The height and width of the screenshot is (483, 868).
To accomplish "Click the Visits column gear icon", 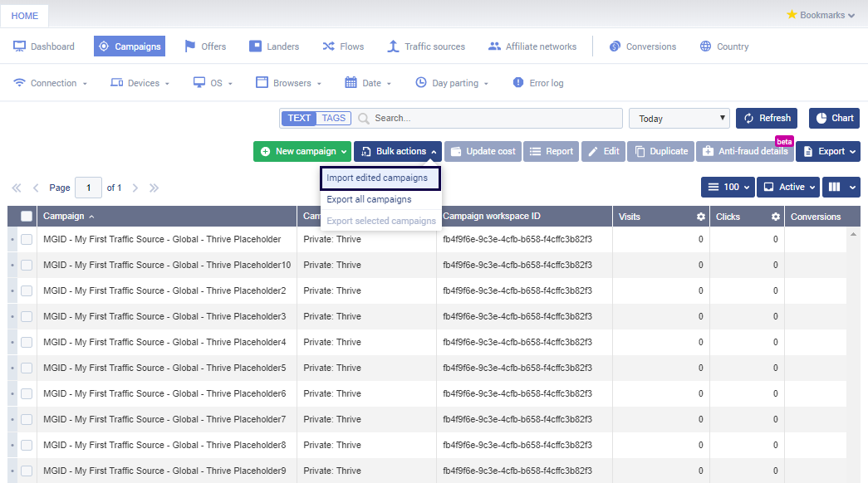I will (700, 217).
